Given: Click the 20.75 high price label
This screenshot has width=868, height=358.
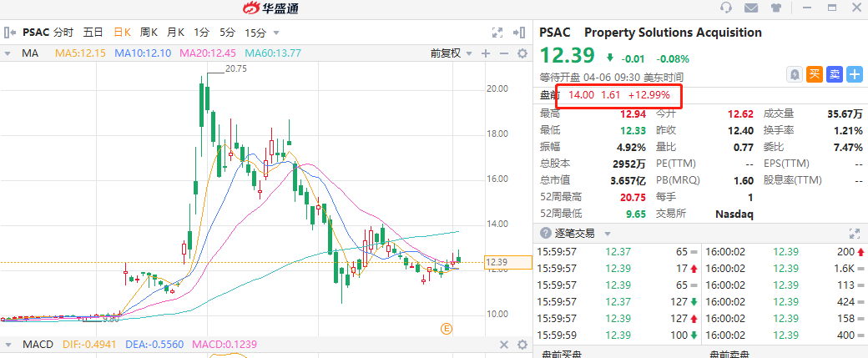Looking at the screenshot, I should (236, 69).
